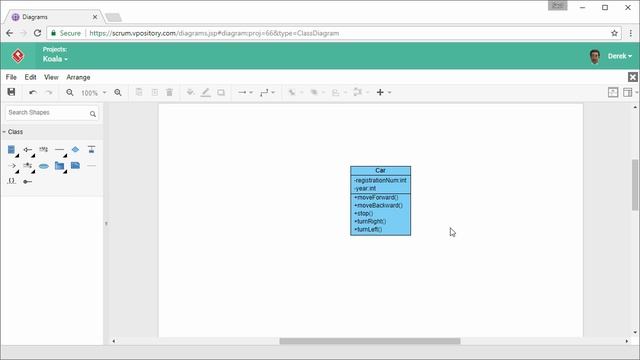Open the Koala project dropdown
The width and height of the screenshot is (640, 360).
tap(55, 59)
